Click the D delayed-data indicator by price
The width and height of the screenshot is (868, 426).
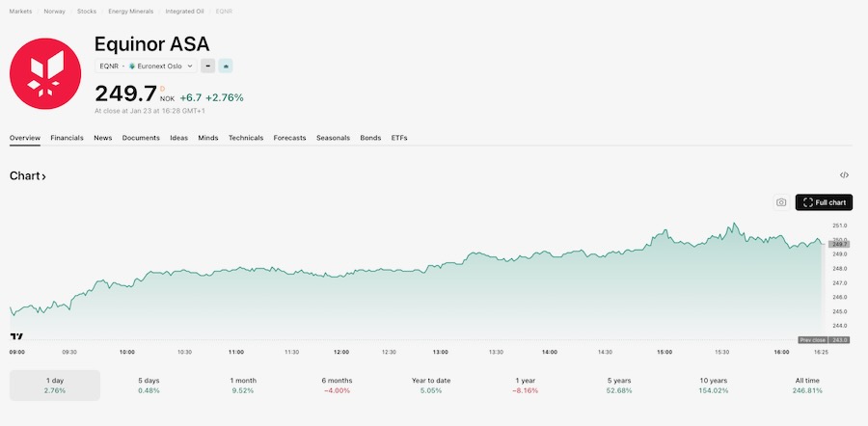(x=162, y=88)
